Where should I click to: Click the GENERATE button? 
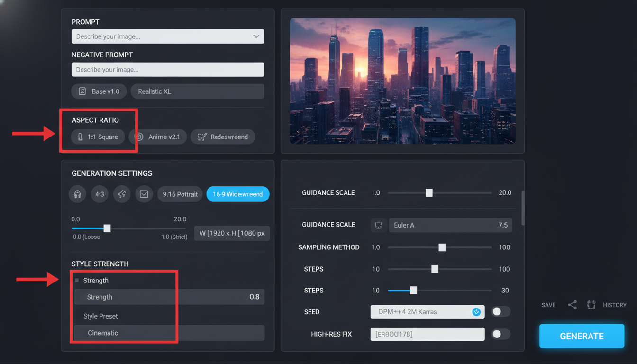[582, 336]
